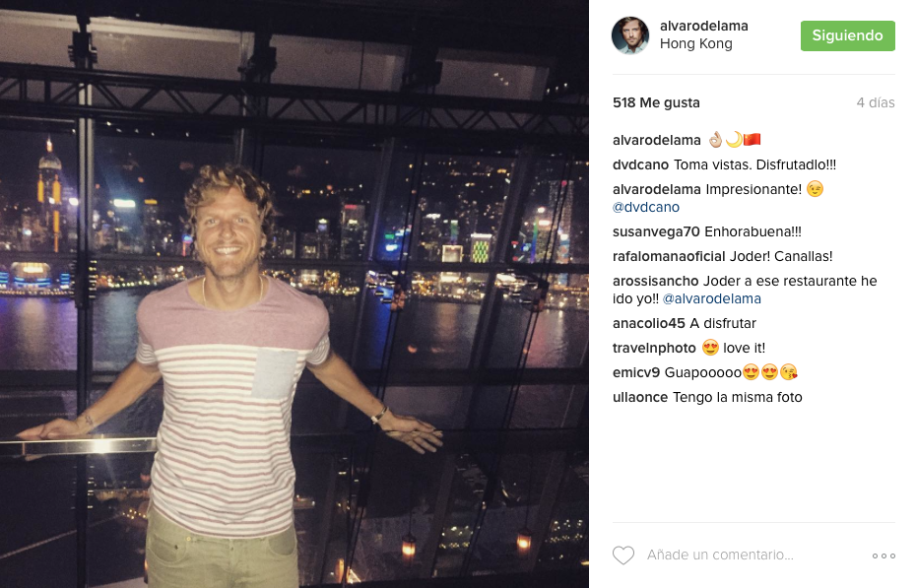Viewport: 916px width, 588px height.
Task: Open the arossisancho commenter profile
Action: (x=655, y=281)
